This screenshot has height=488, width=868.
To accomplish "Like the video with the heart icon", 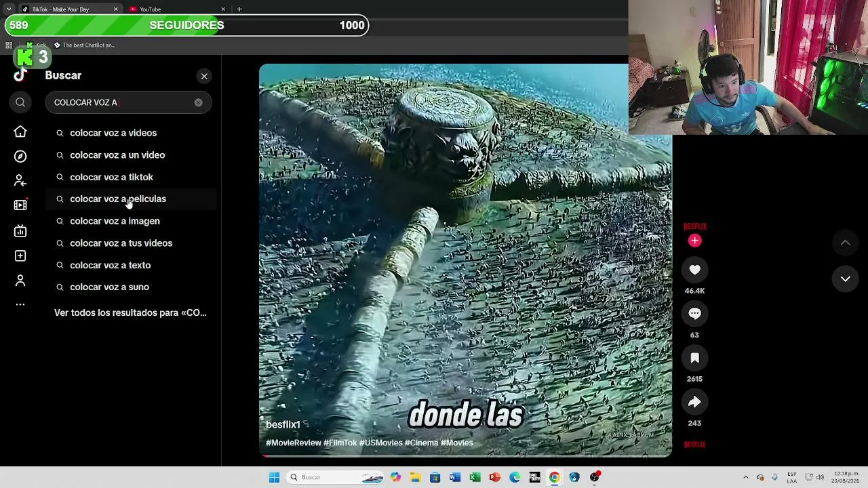I will click(694, 270).
